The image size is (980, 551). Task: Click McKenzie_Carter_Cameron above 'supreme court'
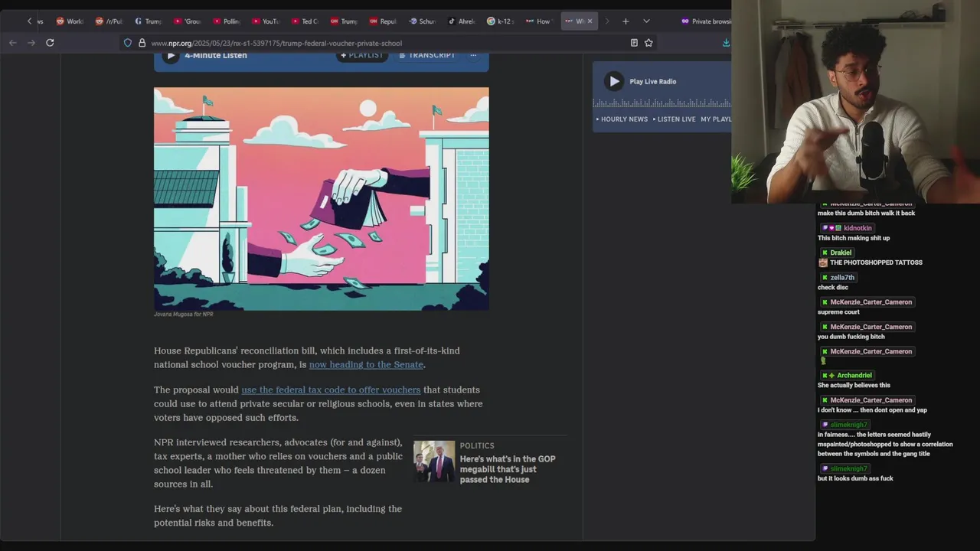click(871, 302)
